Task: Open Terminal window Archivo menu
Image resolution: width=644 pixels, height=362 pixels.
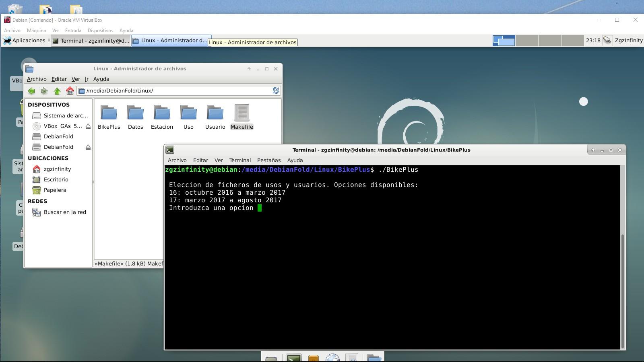Action: pos(177,160)
